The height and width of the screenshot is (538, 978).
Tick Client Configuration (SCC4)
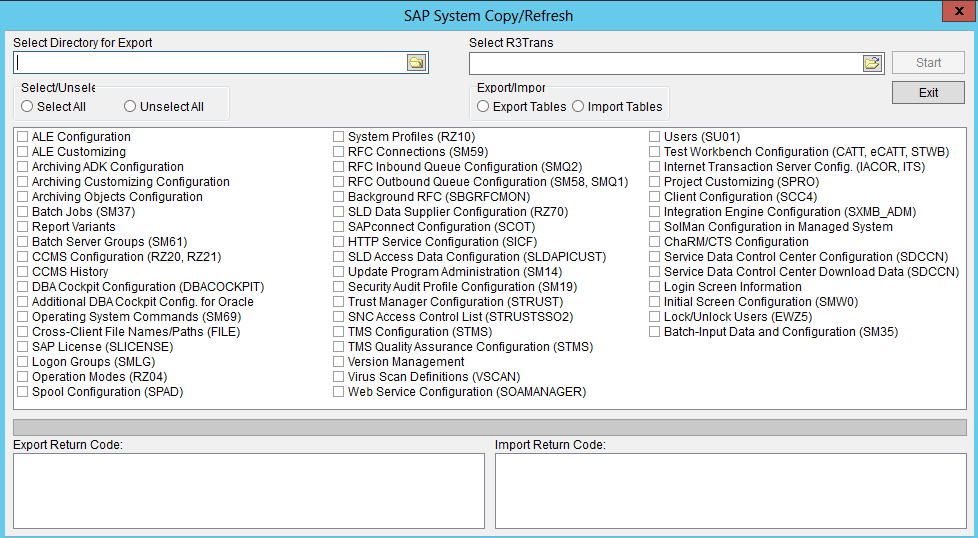click(x=654, y=196)
